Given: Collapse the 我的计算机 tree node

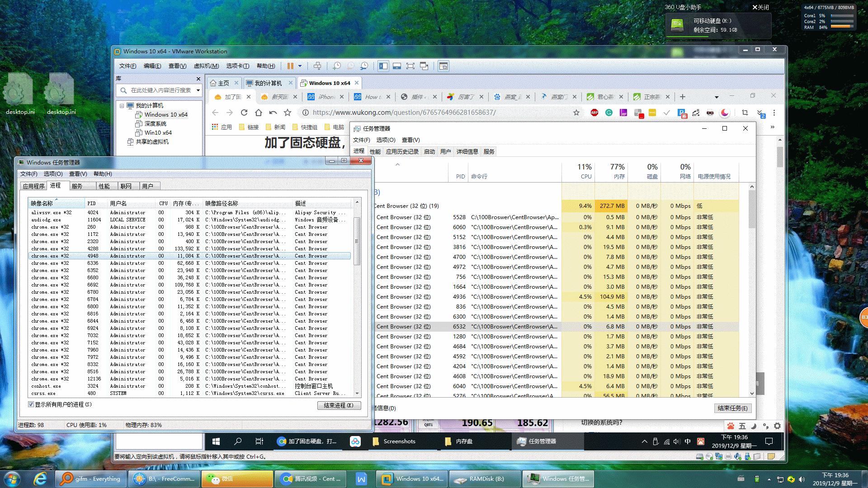Looking at the screenshot, I should tap(122, 106).
